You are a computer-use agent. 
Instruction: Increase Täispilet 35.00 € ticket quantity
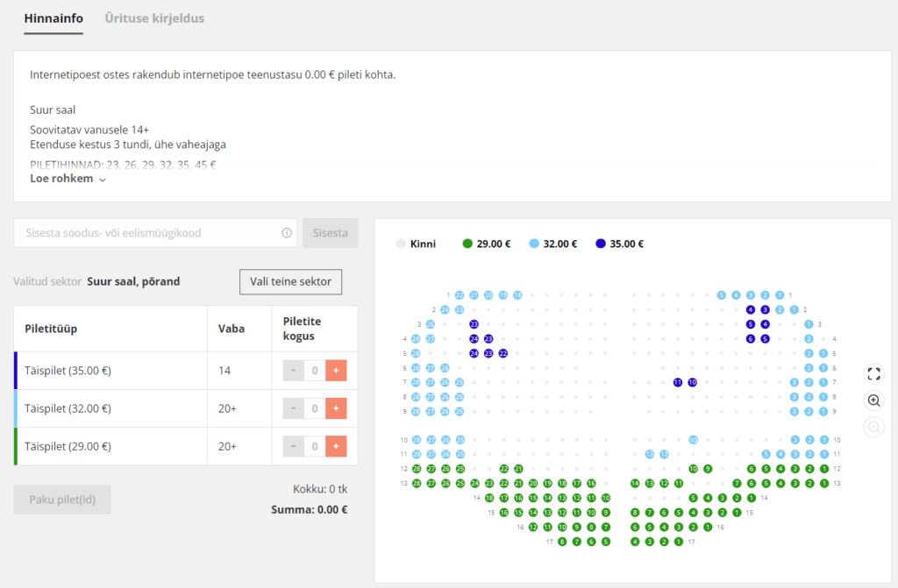coord(337,371)
